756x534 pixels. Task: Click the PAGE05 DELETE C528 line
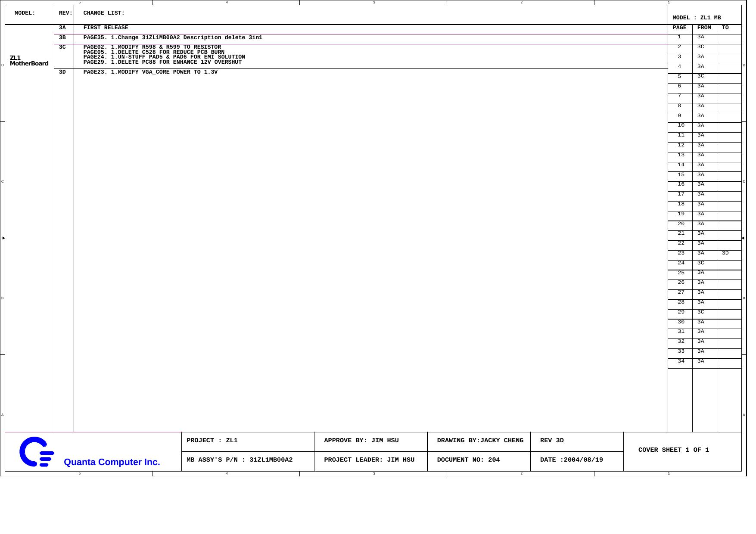(x=154, y=52)
